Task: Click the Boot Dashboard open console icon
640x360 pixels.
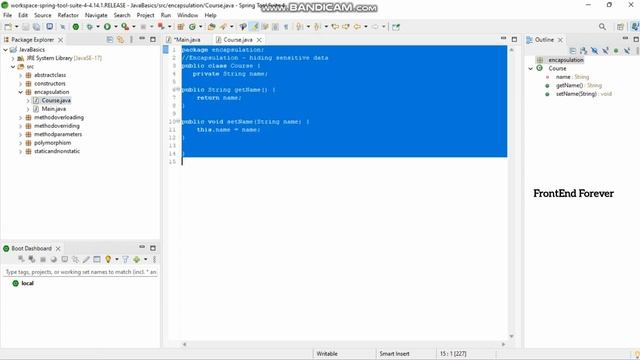Action: [x=64, y=259]
